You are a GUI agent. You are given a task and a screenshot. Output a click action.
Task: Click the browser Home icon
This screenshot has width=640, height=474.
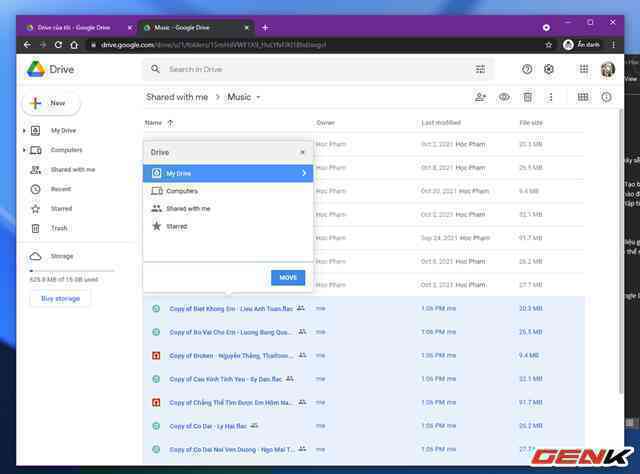74,45
